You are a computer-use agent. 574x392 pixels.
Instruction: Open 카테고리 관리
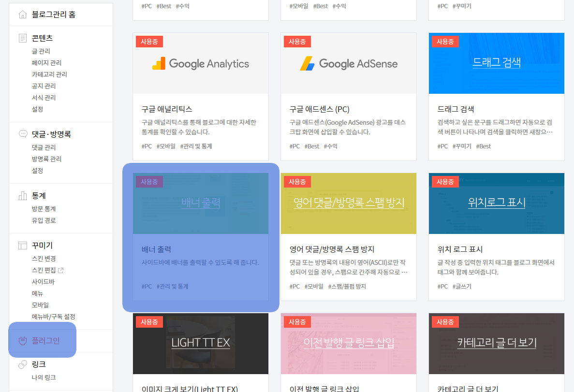click(49, 74)
